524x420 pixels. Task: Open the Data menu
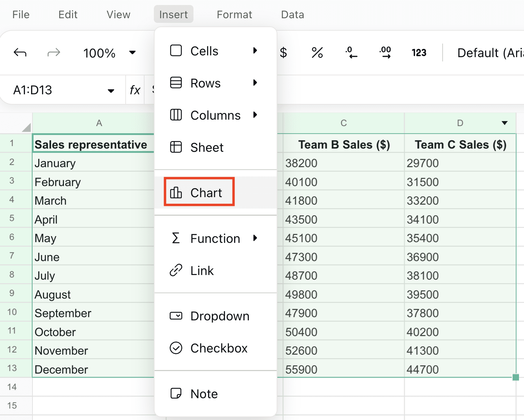coord(292,14)
